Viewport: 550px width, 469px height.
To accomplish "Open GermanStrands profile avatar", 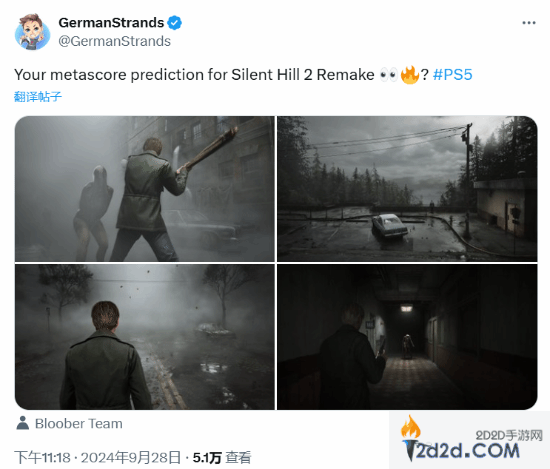I will coord(32,32).
